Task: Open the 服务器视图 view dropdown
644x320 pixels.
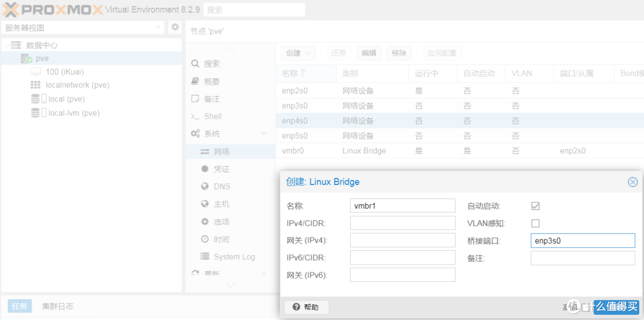Action: 83,27
